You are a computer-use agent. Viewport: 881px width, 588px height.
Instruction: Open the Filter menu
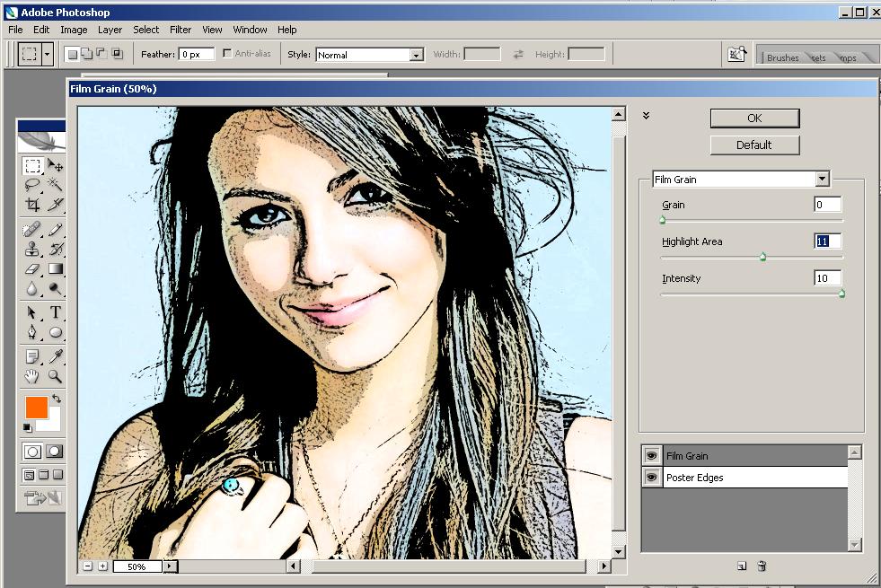181,30
